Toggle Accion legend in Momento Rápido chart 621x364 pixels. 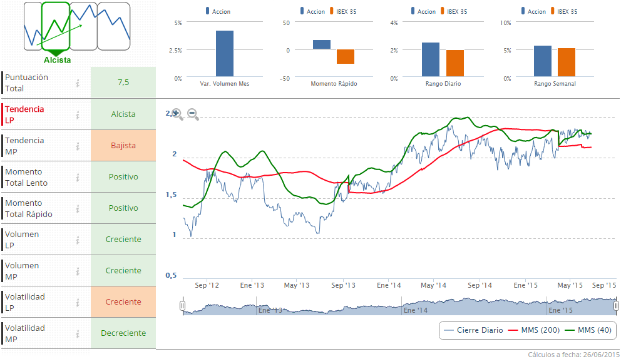click(x=311, y=11)
